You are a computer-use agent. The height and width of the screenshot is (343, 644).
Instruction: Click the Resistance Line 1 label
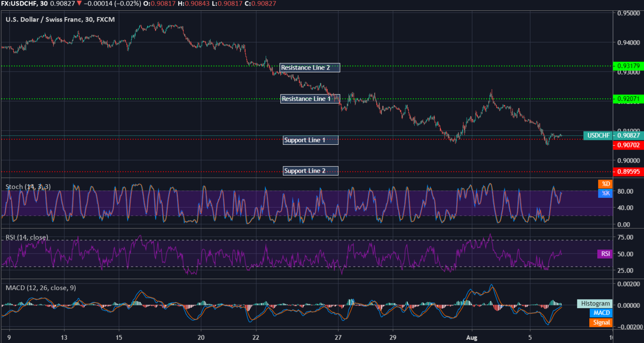coord(310,99)
